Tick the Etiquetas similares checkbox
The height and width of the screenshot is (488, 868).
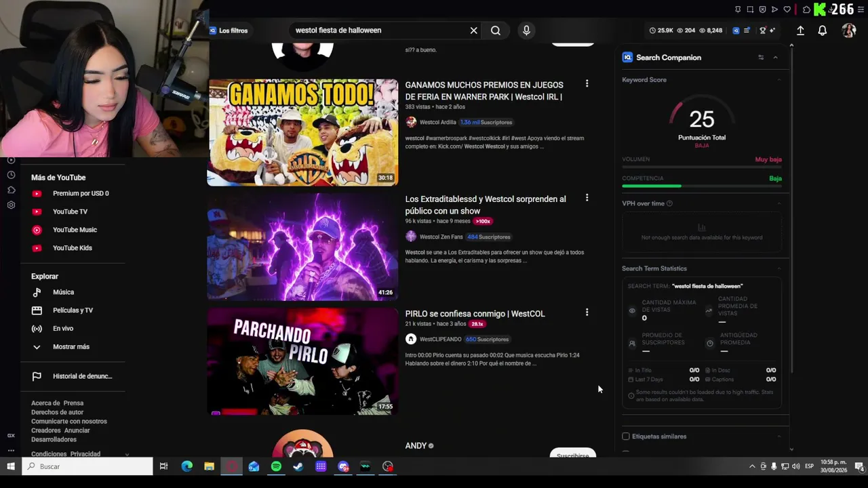(626, 436)
